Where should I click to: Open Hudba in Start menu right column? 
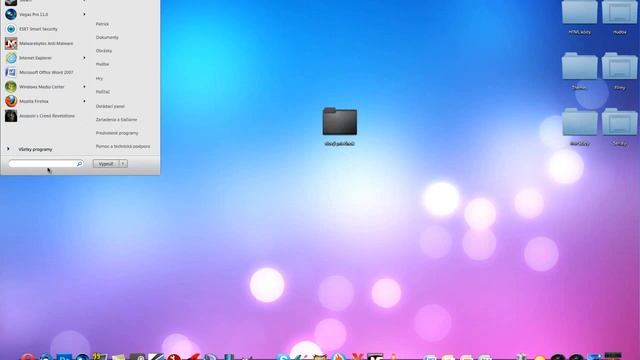(x=102, y=64)
